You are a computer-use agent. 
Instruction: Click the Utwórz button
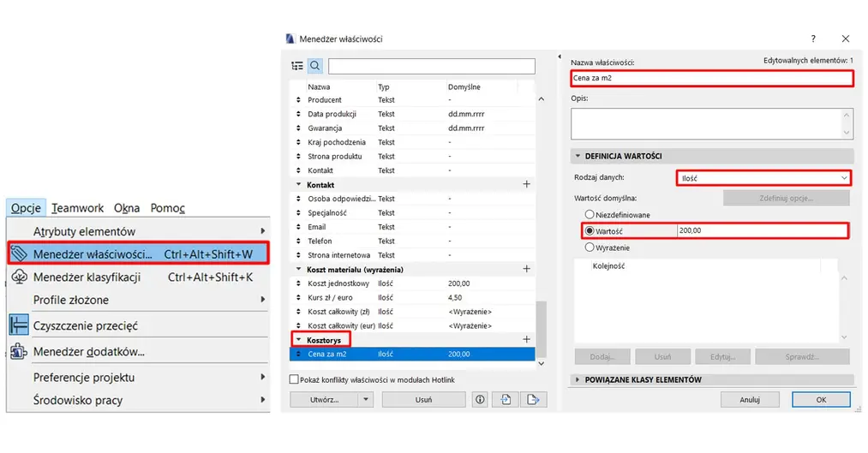[x=325, y=399]
